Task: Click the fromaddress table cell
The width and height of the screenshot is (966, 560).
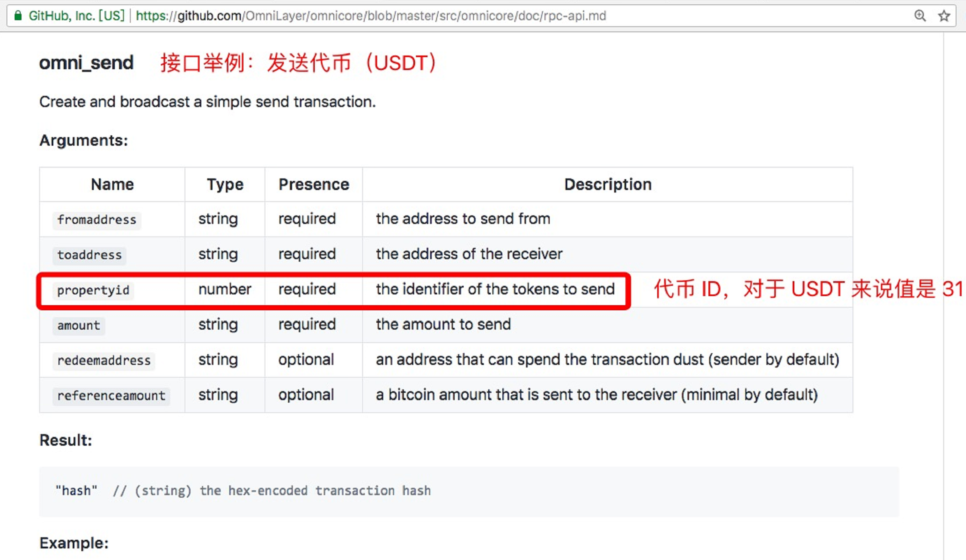Action: [97, 219]
